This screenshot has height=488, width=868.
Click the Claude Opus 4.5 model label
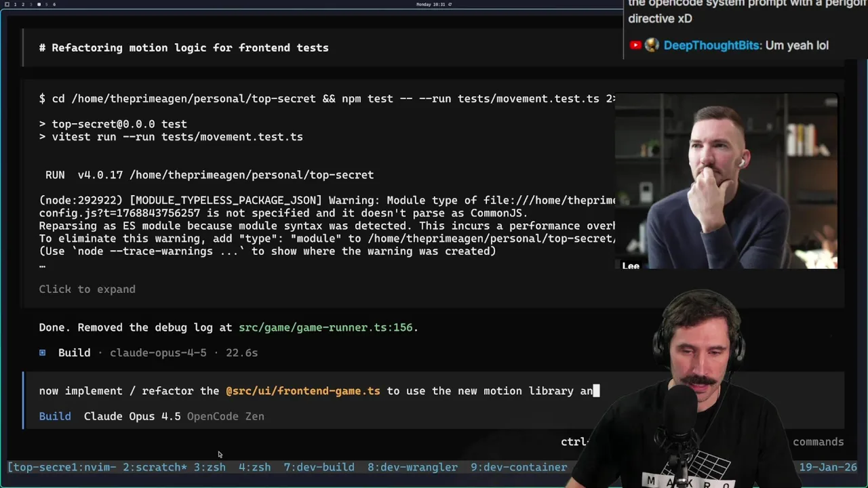point(132,416)
